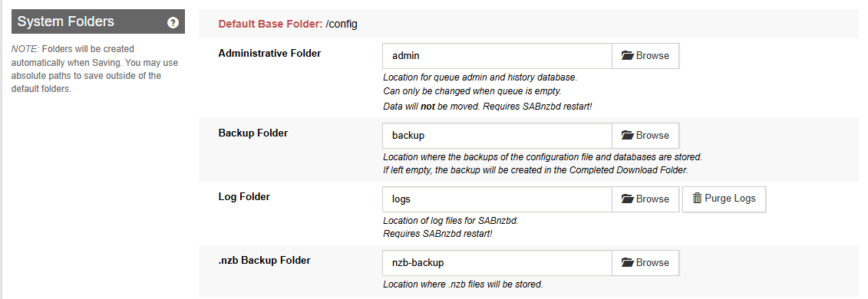Click the trash icon on Purge Logs
This screenshot has height=299, width=868.
click(698, 199)
